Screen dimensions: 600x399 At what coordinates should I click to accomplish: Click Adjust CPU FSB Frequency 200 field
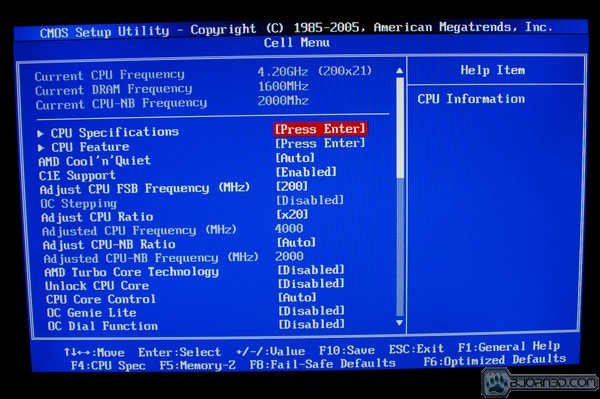pos(292,186)
